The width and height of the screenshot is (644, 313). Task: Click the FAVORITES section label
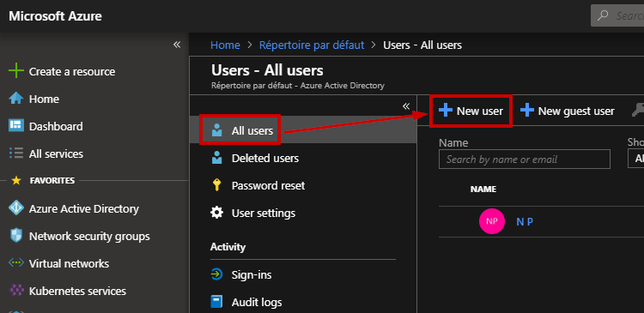point(52,180)
